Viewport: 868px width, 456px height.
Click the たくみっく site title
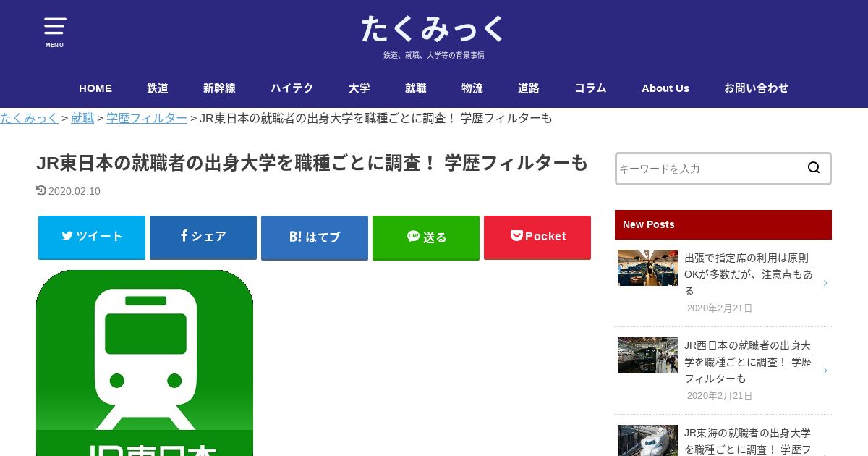(x=433, y=29)
